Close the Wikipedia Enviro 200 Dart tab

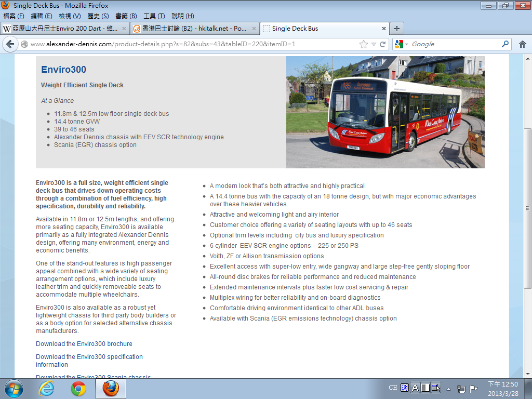124,29
